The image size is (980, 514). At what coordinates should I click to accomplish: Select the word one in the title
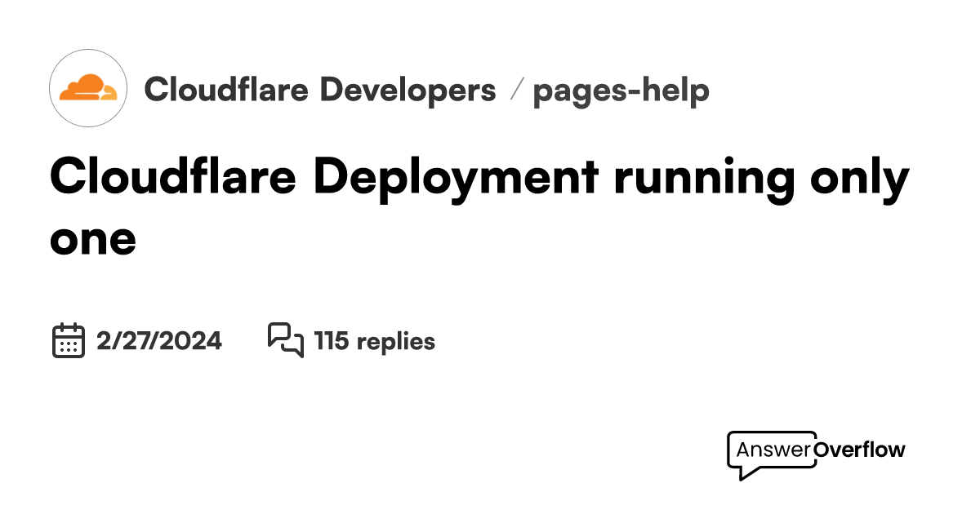[92, 239]
